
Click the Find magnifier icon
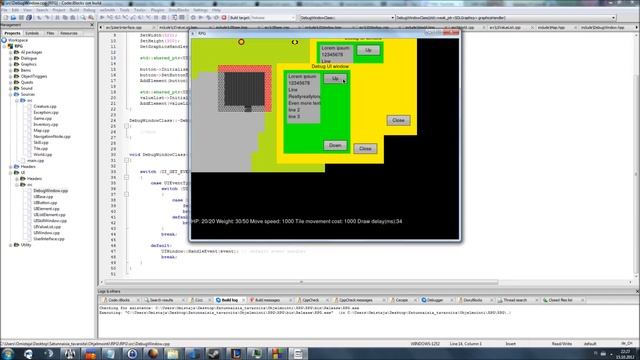[83, 18]
